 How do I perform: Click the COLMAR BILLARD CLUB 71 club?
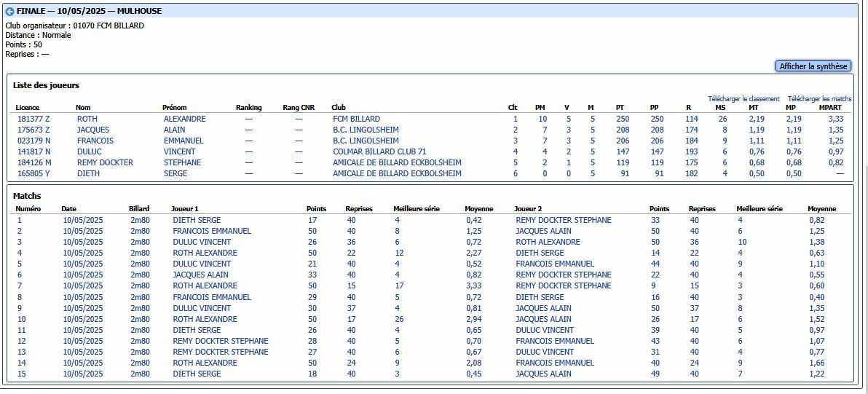point(379,151)
